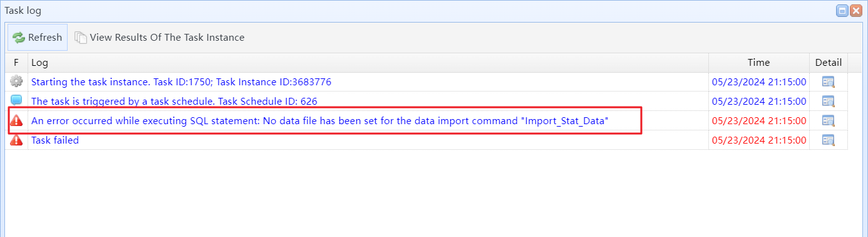Maximize the Task log window
Screen dimensions: 868x237
point(842,10)
